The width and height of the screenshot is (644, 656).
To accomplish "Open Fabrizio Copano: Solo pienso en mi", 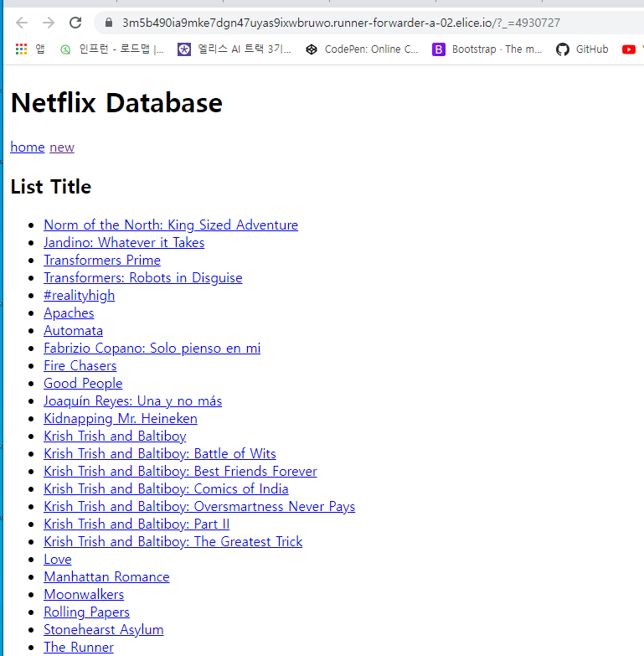I will [x=152, y=348].
